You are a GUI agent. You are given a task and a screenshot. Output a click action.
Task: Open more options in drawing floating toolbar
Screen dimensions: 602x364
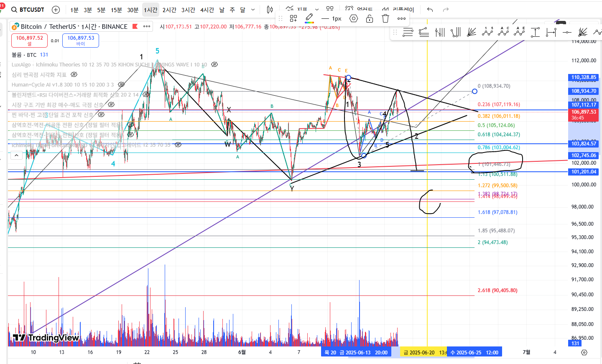tap(401, 18)
